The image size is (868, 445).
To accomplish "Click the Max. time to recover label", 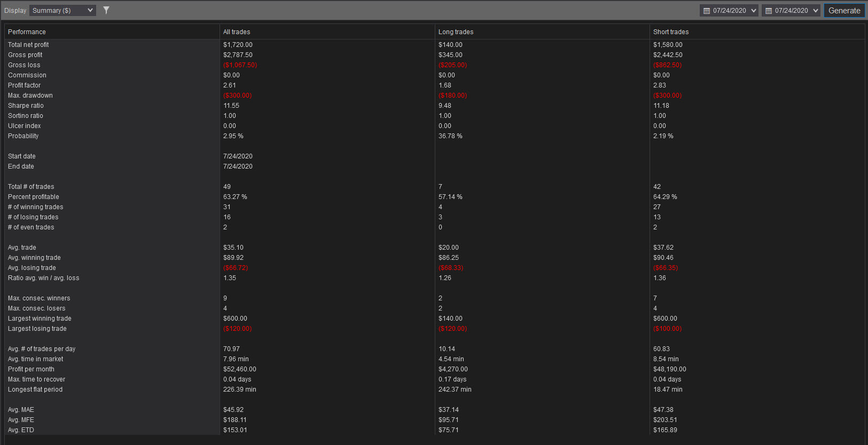I will (x=36, y=379).
